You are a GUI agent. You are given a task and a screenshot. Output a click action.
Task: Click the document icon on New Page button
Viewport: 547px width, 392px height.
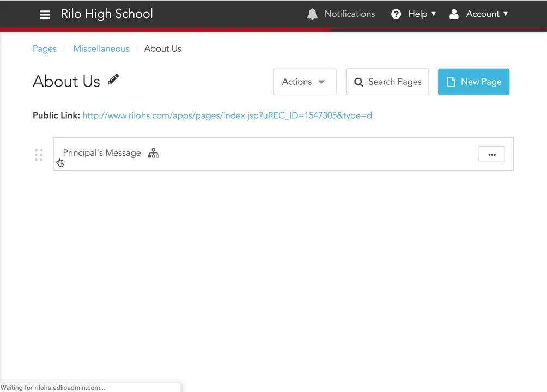click(x=451, y=82)
